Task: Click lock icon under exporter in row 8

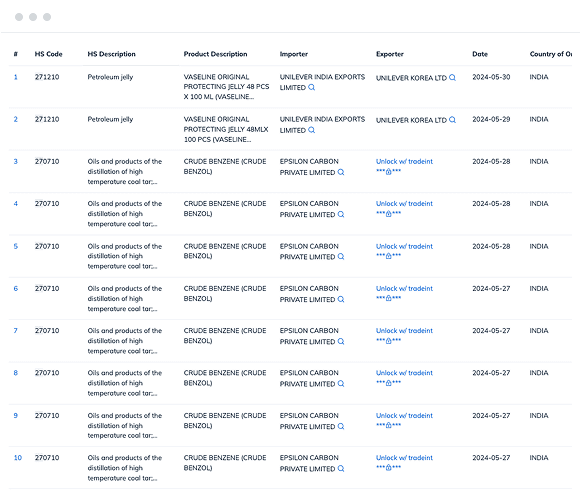Action: click(388, 383)
